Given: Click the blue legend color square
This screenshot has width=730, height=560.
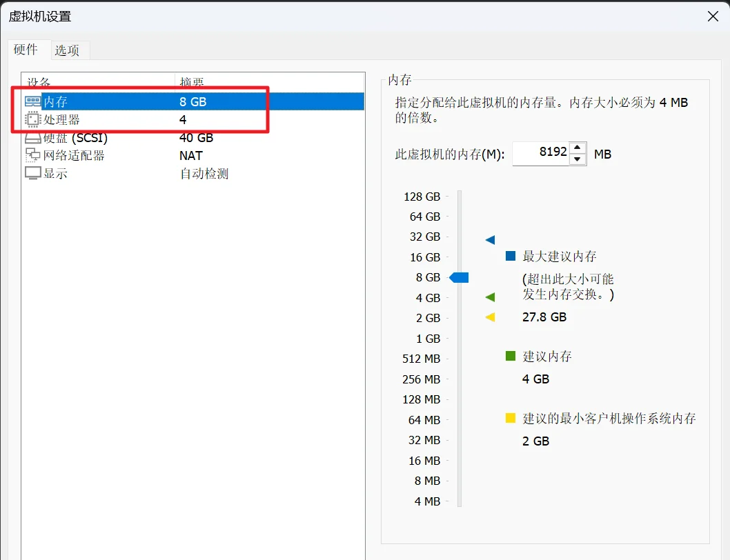Looking at the screenshot, I should pyautogui.click(x=511, y=256).
